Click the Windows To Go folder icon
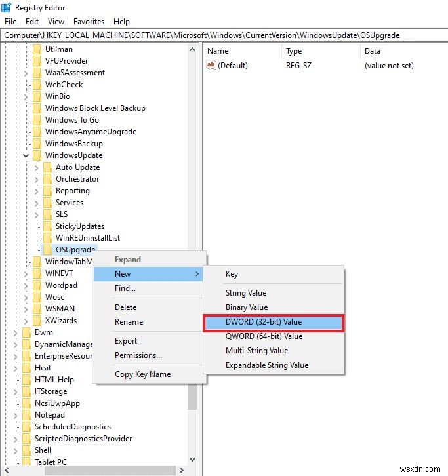 click(37, 120)
